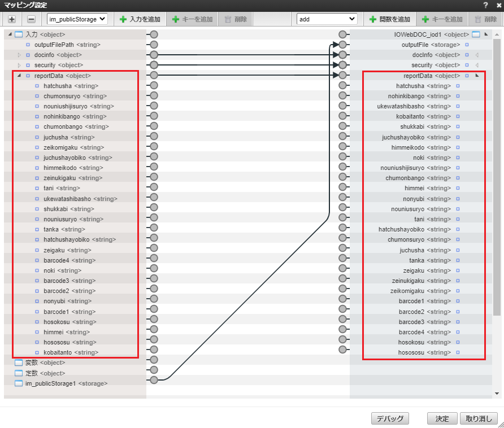Click input connector of outputFile storage
The width and height of the screenshot is (504, 428).
point(342,45)
